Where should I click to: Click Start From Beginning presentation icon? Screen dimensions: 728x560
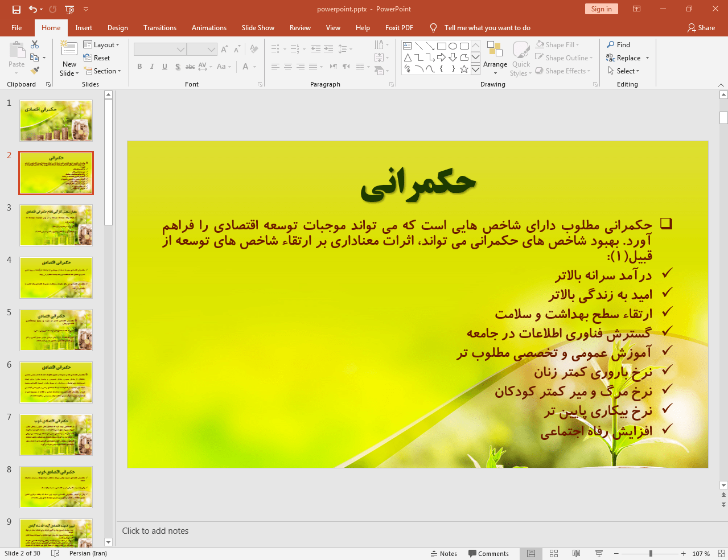click(69, 9)
